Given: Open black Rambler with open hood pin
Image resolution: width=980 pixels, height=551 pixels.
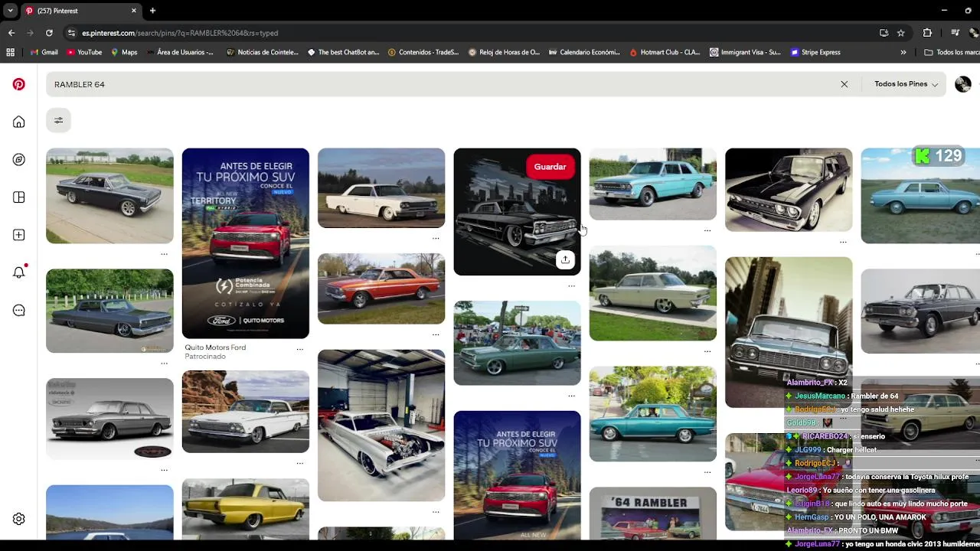Looking at the screenshot, I should pyautogui.click(x=789, y=190).
